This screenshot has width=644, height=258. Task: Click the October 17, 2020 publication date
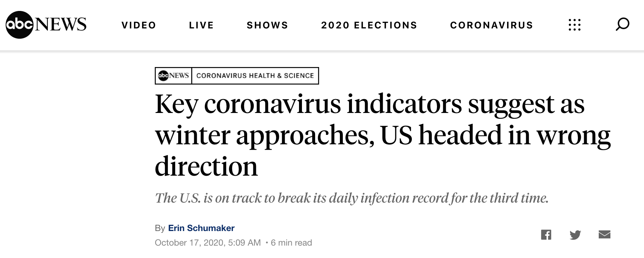tap(189, 243)
